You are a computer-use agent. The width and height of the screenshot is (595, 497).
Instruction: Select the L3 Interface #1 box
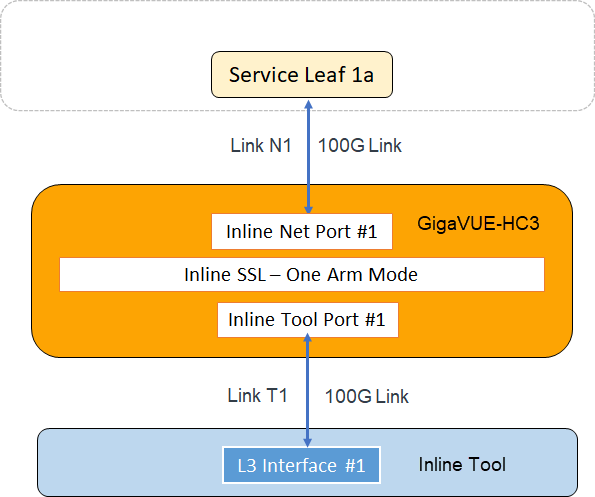click(301, 465)
